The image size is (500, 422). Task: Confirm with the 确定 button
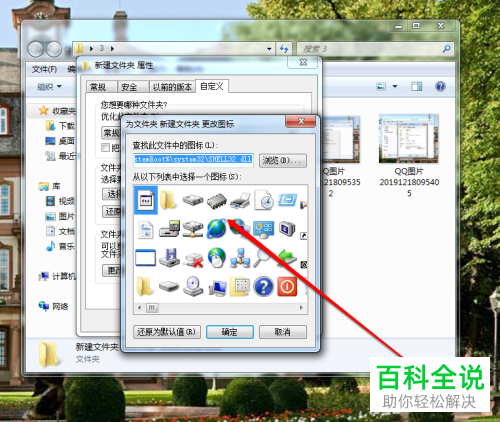[x=230, y=332]
